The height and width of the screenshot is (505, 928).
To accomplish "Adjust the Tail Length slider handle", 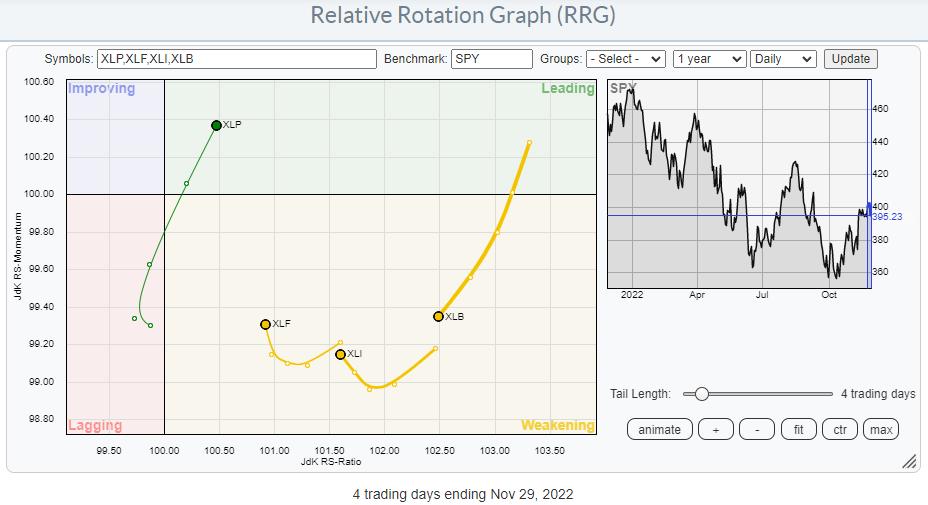I will pyautogui.click(x=702, y=394).
